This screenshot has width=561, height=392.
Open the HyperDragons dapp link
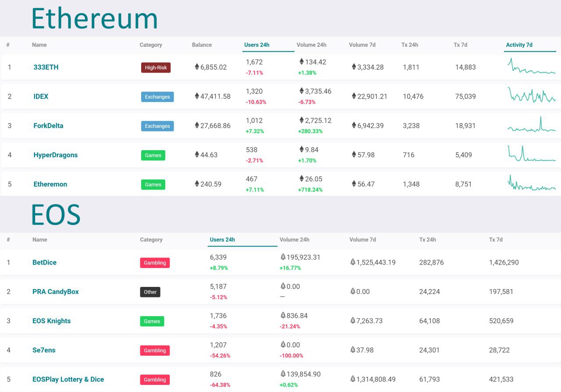click(56, 155)
